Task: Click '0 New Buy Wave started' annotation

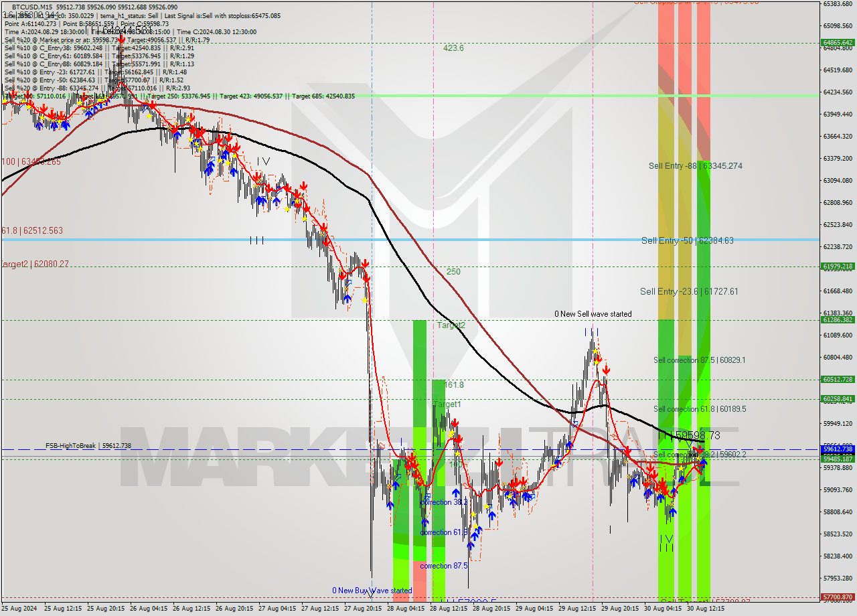Action: pos(372,591)
